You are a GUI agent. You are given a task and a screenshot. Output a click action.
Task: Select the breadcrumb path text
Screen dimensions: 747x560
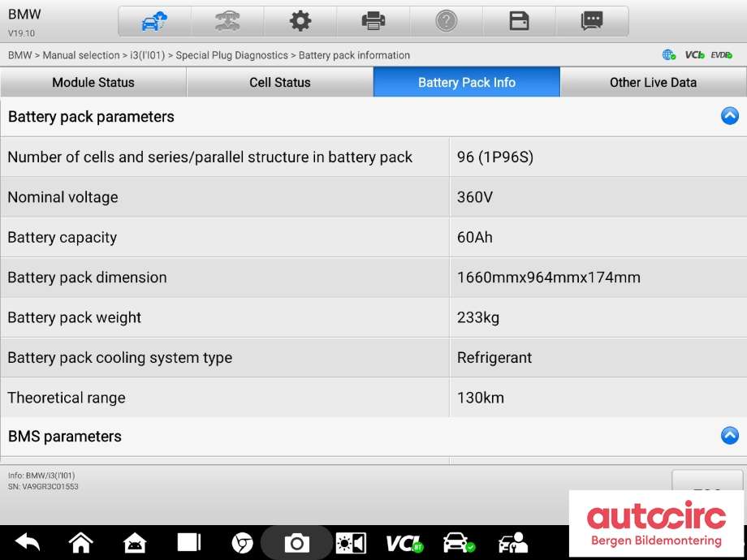click(x=209, y=55)
